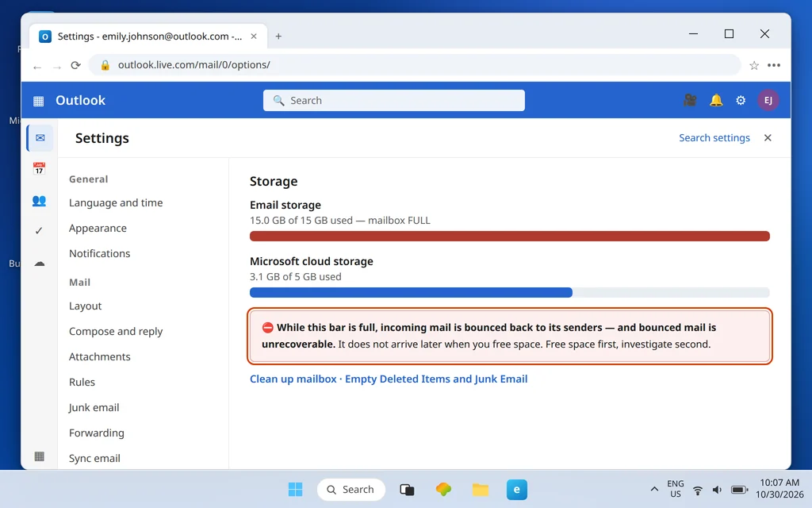Viewport: 812px width, 508px height.
Task: Bookmark this page with the star
Action: click(x=754, y=65)
